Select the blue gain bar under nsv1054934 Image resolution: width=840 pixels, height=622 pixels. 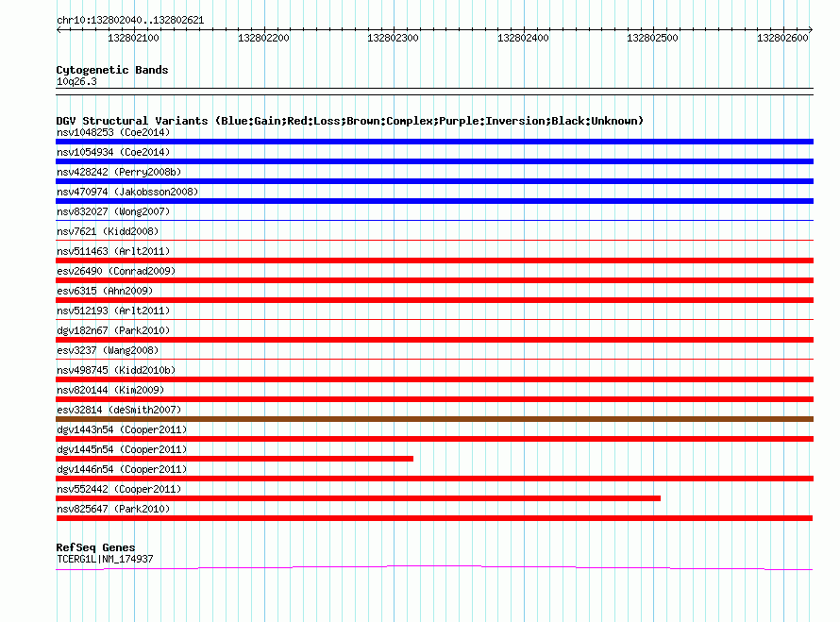coord(434,161)
